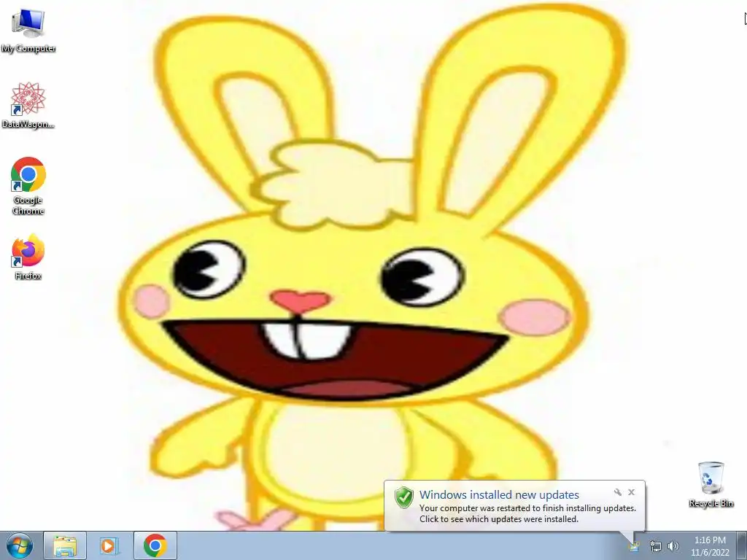
Task: Select the DataWagon desktop shortcut
Action: 28,105
